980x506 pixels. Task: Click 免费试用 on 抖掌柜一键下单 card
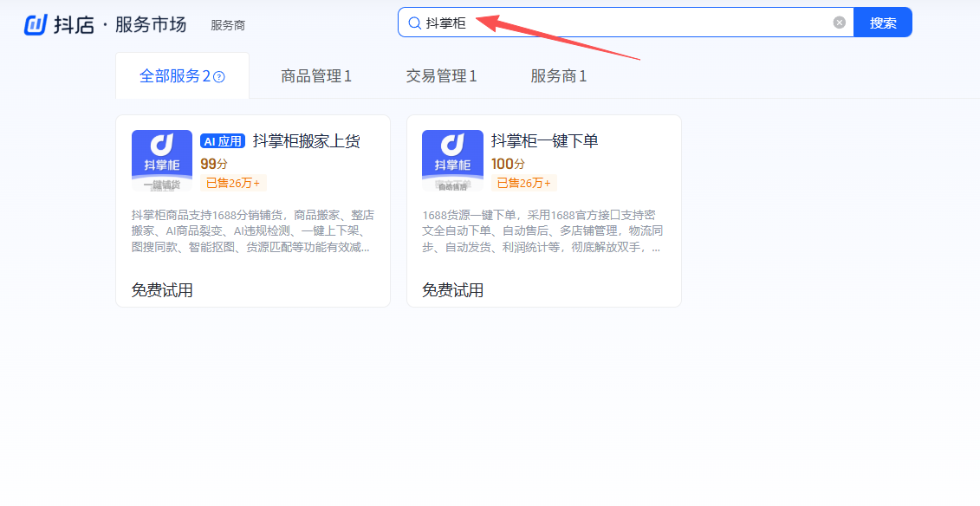tap(452, 290)
